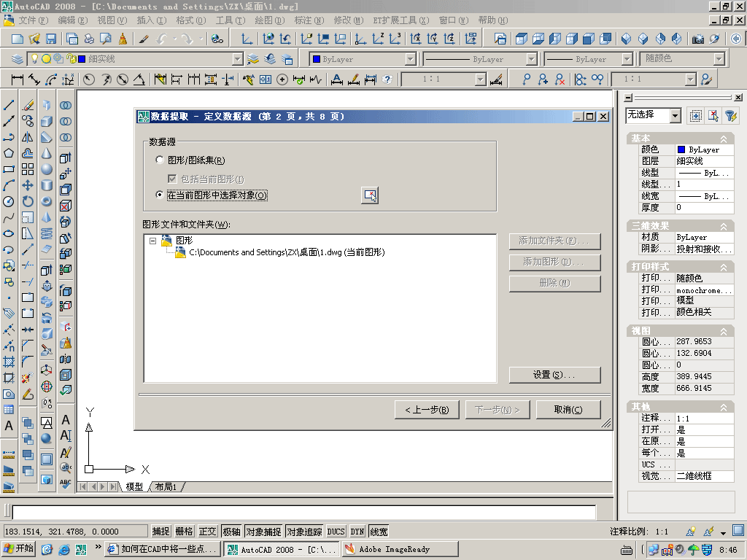The width and height of the screenshot is (747, 560).
Task: Click the 1:1 注释比例 annotation scale
Action: [661, 532]
